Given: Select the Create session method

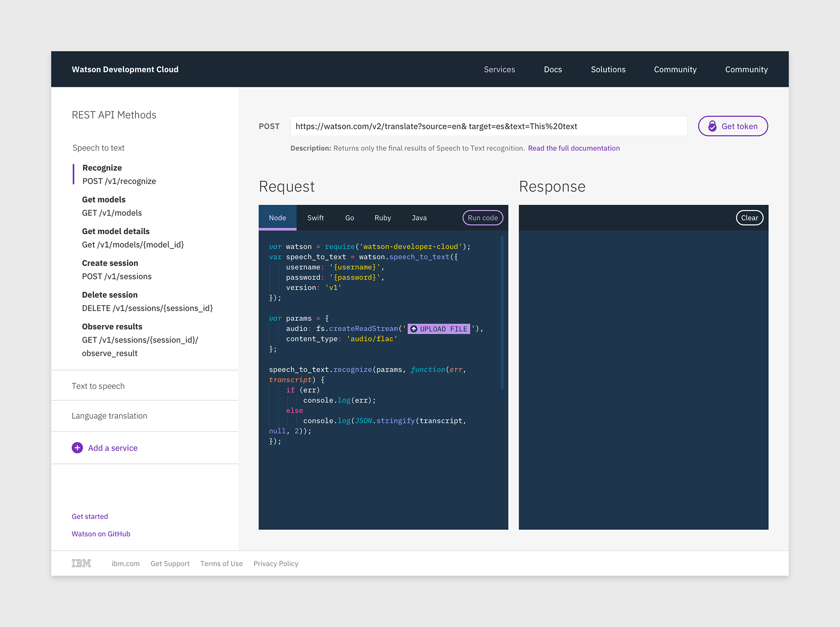Looking at the screenshot, I should [x=116, y=270].
